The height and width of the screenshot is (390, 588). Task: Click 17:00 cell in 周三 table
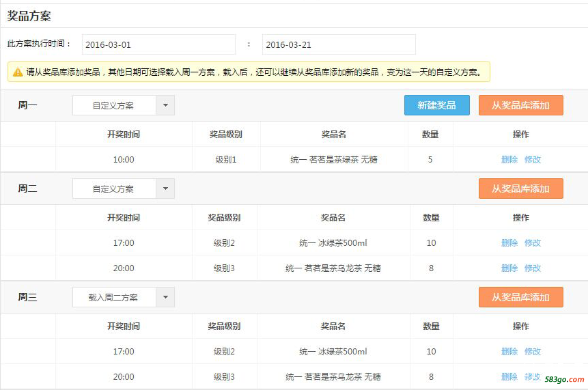[124, 351]
